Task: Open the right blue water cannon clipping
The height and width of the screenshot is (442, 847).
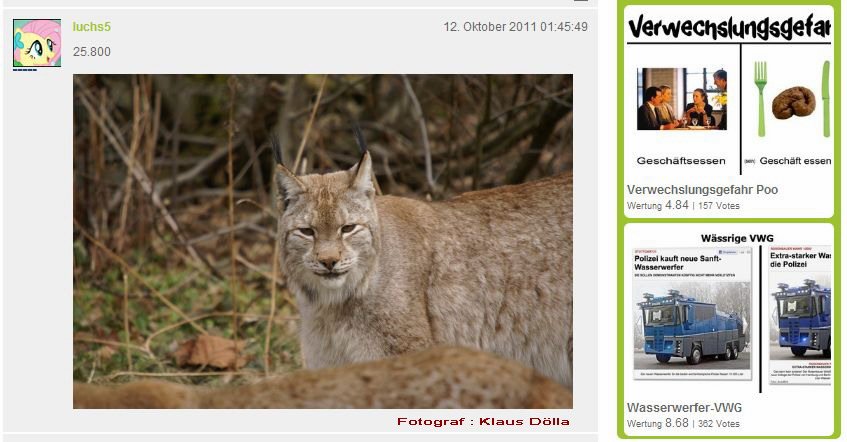Action: 800,315
